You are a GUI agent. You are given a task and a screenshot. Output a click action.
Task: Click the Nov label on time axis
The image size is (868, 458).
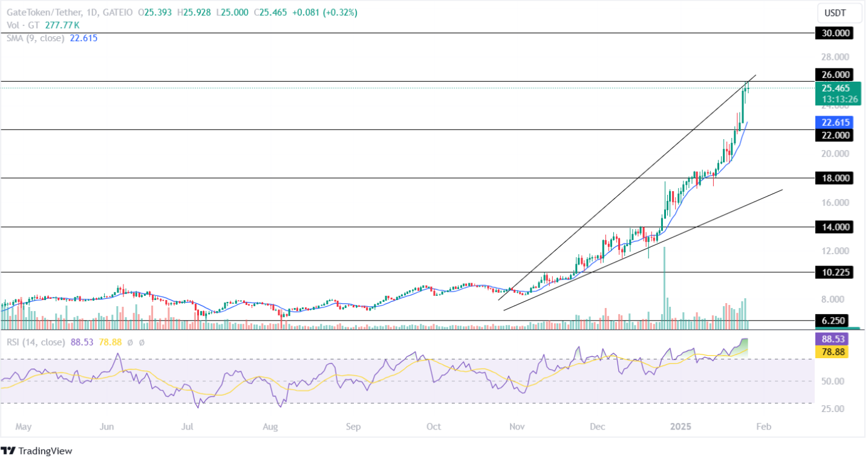coord(517,427)
